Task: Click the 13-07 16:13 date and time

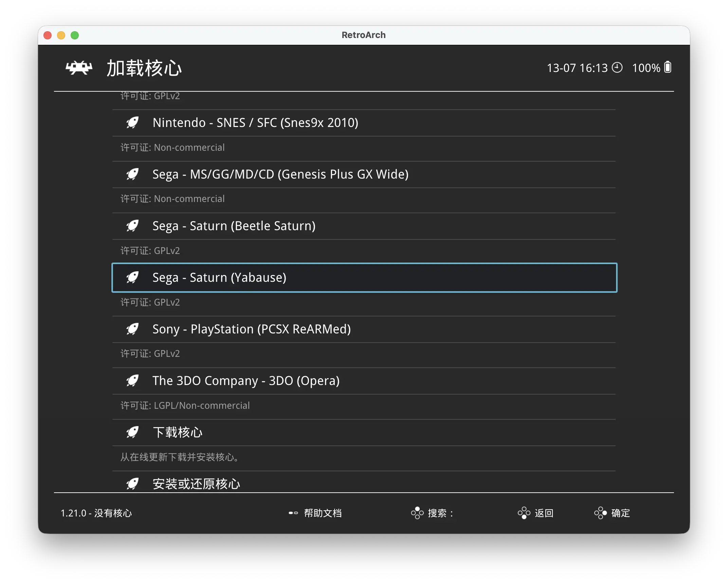Action: coord(577,68)
